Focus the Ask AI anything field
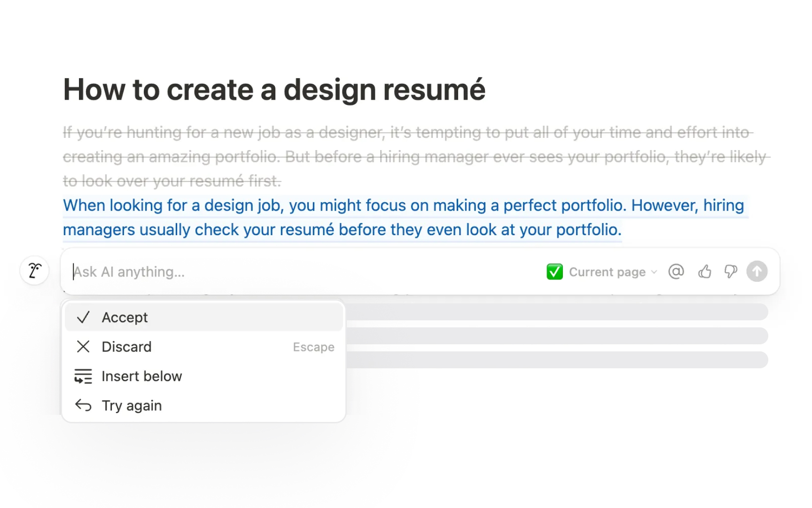The width and height of the screenshot is (812, 508). (305, 272)
